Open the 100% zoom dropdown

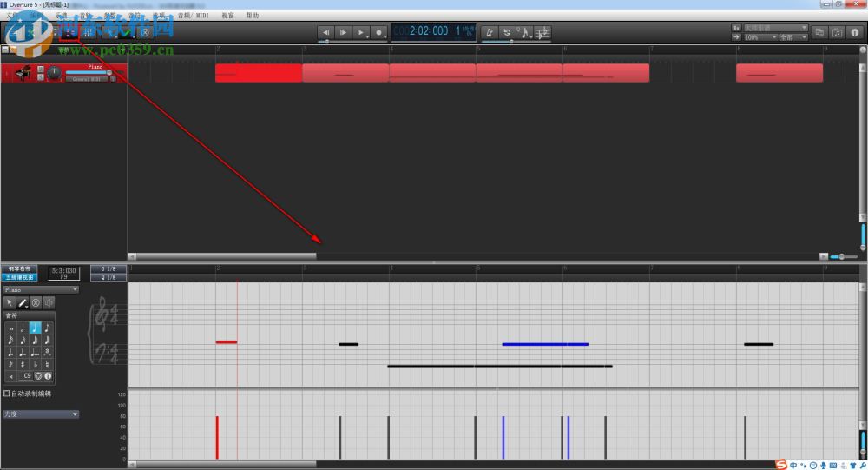[x=760, y=37]
